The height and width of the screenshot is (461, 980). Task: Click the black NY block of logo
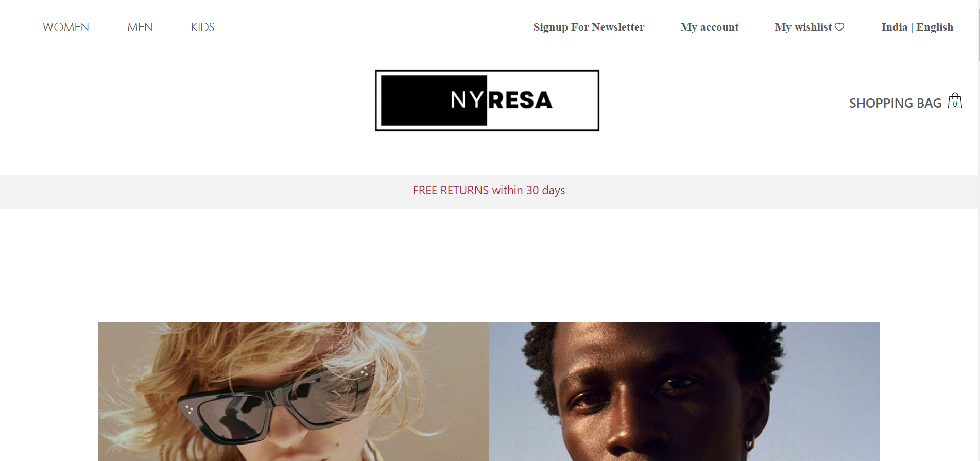pos(434,100)
